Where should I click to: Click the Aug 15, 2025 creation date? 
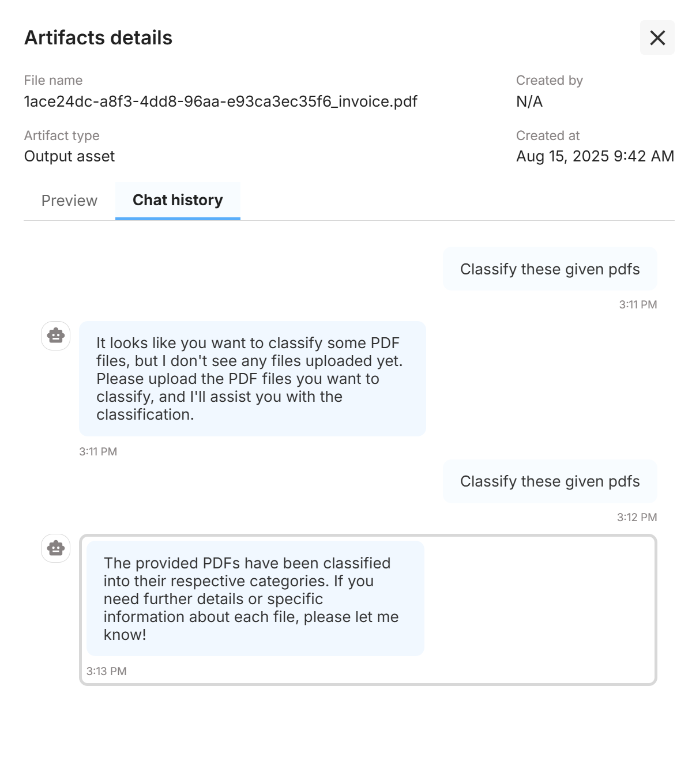point(595,156)
